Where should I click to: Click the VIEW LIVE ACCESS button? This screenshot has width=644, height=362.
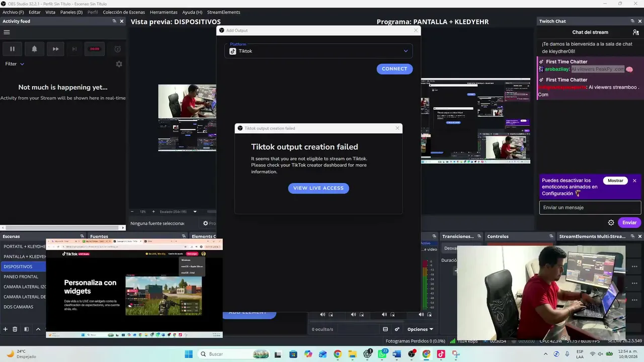318,188
